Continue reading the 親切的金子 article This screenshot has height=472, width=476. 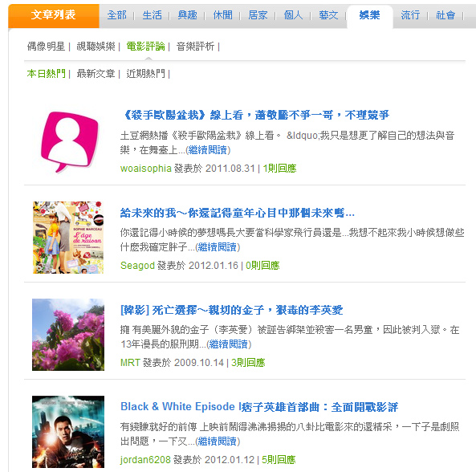coord(229,344)
